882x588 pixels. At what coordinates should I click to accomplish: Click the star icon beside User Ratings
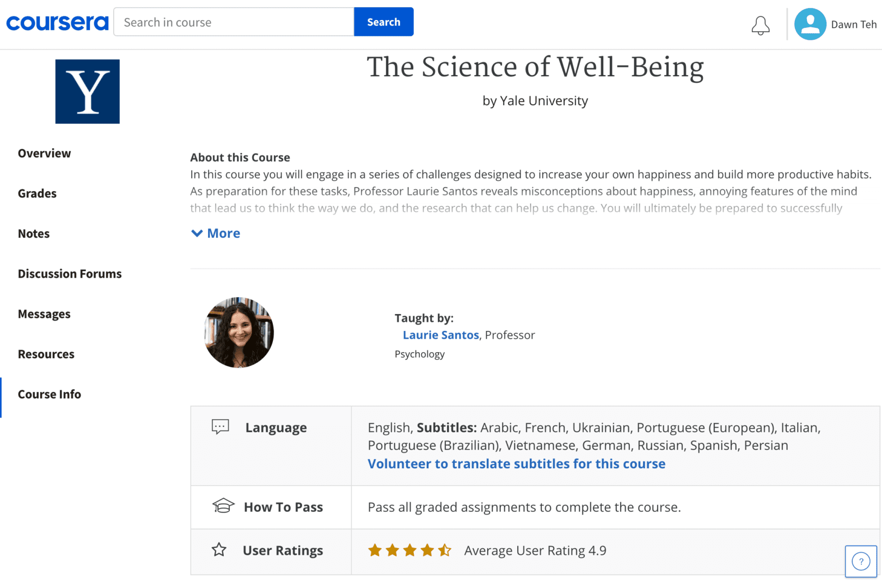(219, 550)
